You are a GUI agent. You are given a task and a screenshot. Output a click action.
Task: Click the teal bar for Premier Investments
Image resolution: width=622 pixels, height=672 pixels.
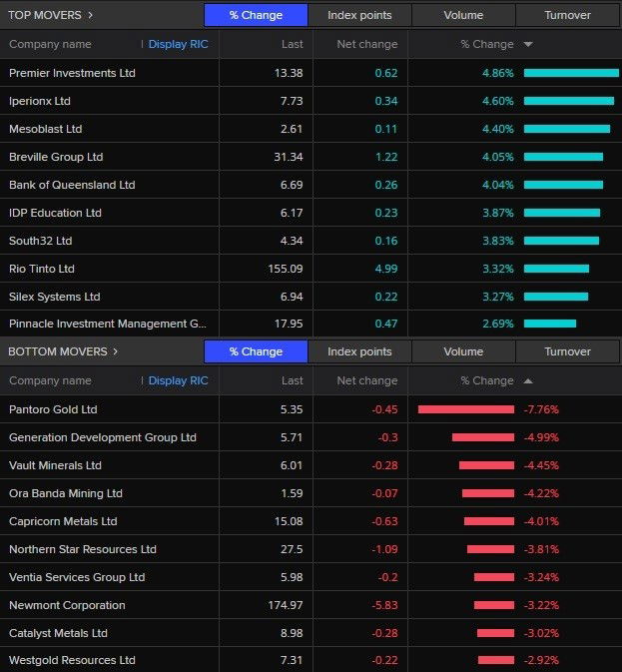(570, 73)
